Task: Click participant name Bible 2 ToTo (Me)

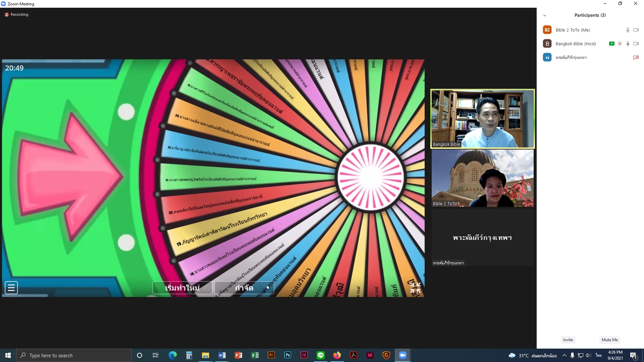Action: click(573, 30)
